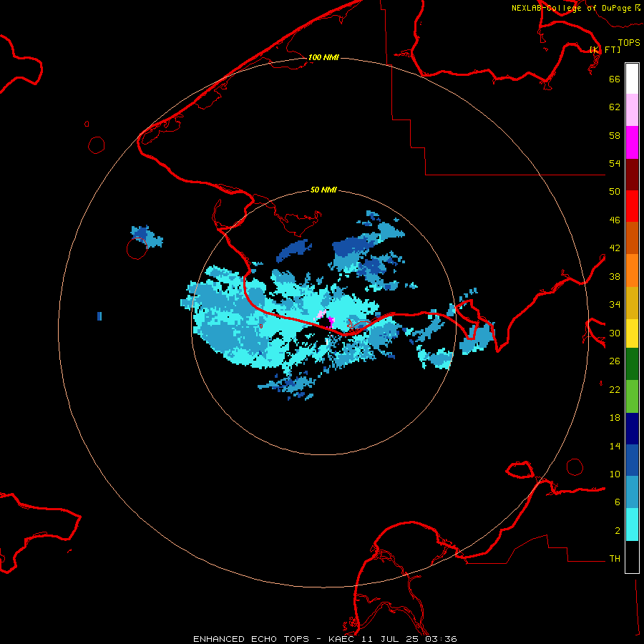Click the 50 value on the scale
This screenshot has width=644, height=644.
(x=615, y=191)
